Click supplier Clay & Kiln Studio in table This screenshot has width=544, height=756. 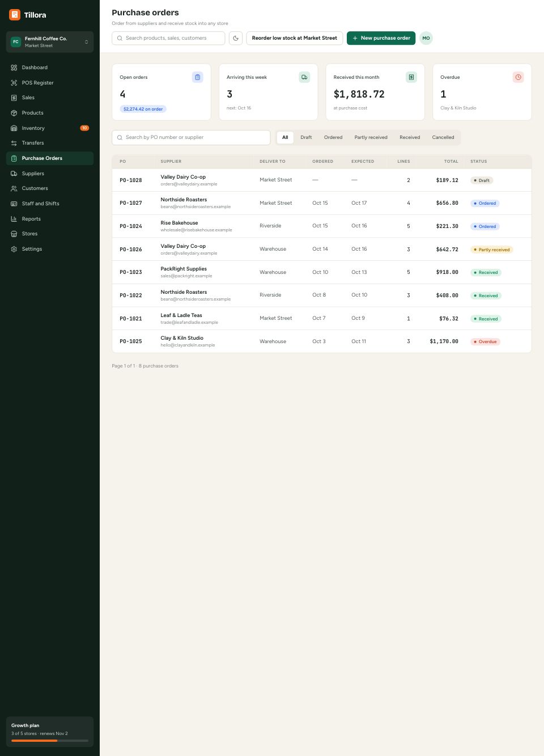click(182, 338)
